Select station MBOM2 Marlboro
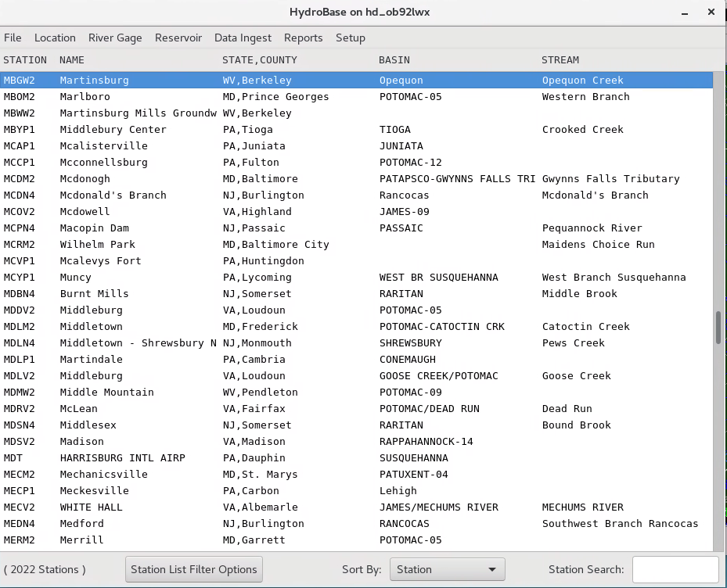This screenshot has width=727, height=588. (x=356, y=97)
